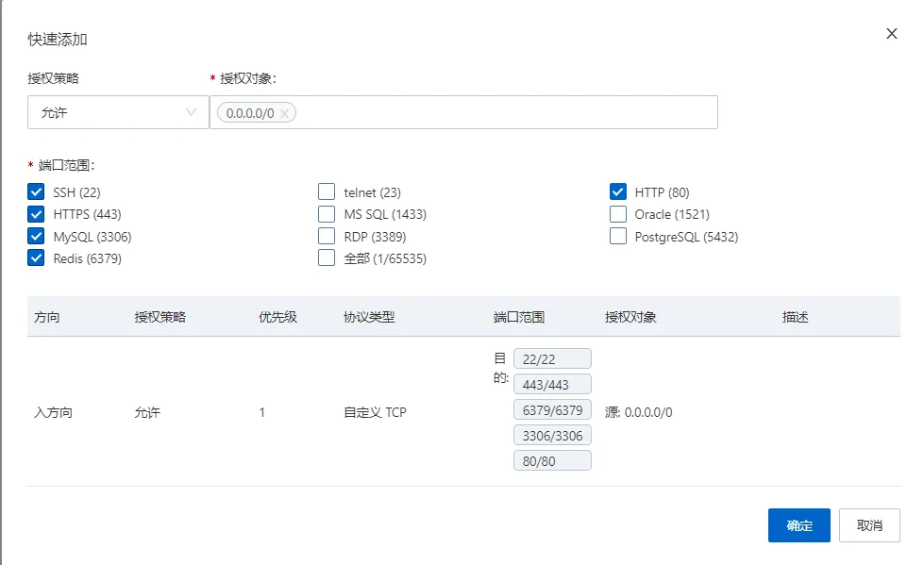The width and height of the screenshot is (924, 565).
Task: Select the 3306/3306 port range tag
Action: (552, 435)
